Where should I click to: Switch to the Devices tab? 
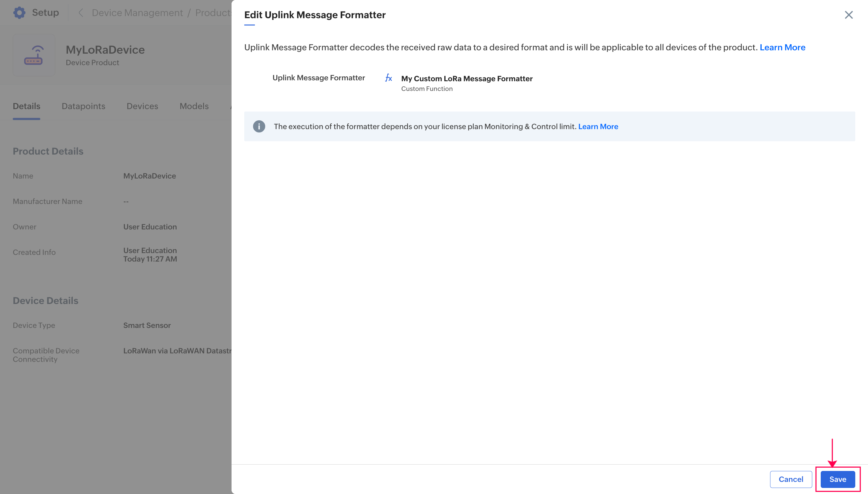pos(142,106)
